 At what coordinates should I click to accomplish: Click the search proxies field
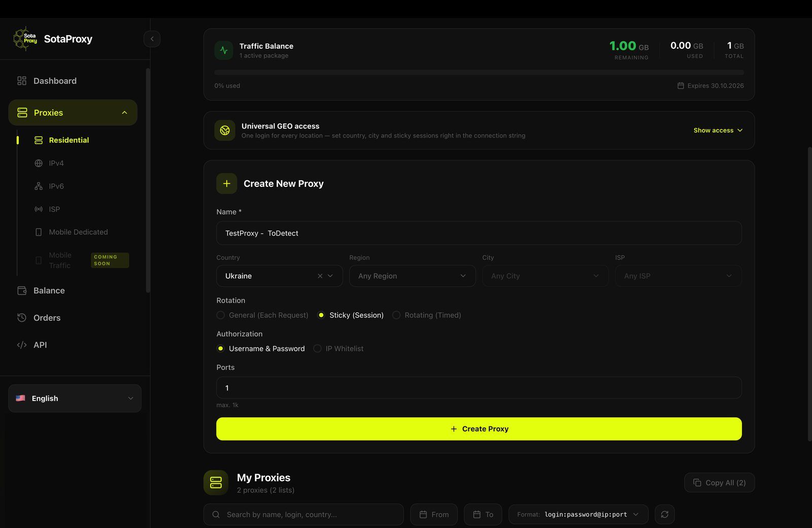303,515
